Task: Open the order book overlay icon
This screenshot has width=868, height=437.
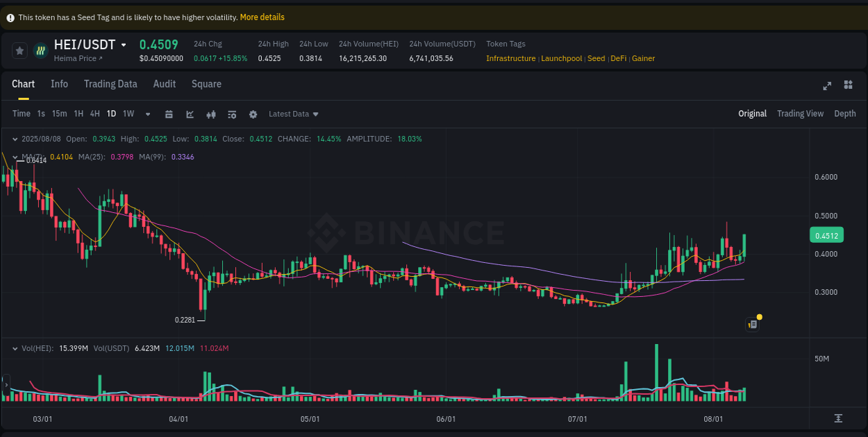Action: (233, 114)
